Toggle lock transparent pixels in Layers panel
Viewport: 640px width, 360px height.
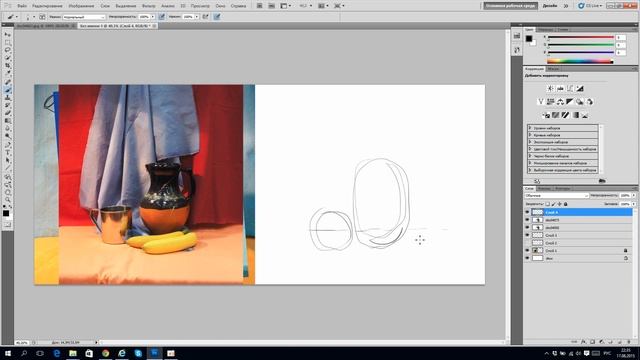547,204
